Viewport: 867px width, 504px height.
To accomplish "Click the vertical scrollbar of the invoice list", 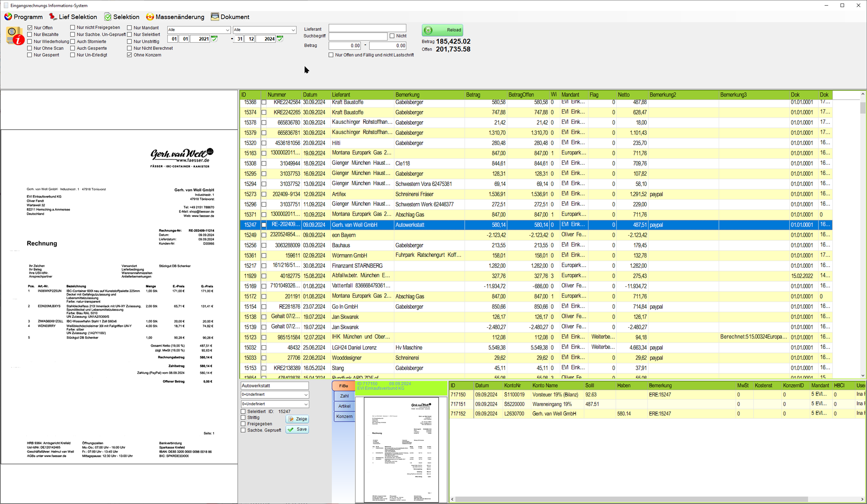I will pos(863,234).
